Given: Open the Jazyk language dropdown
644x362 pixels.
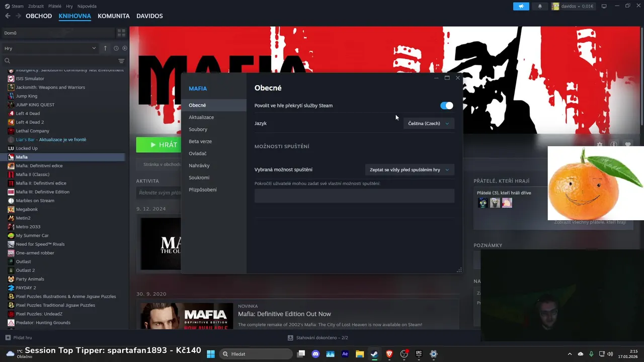Looking at the screenshot, I should [429, 123].
